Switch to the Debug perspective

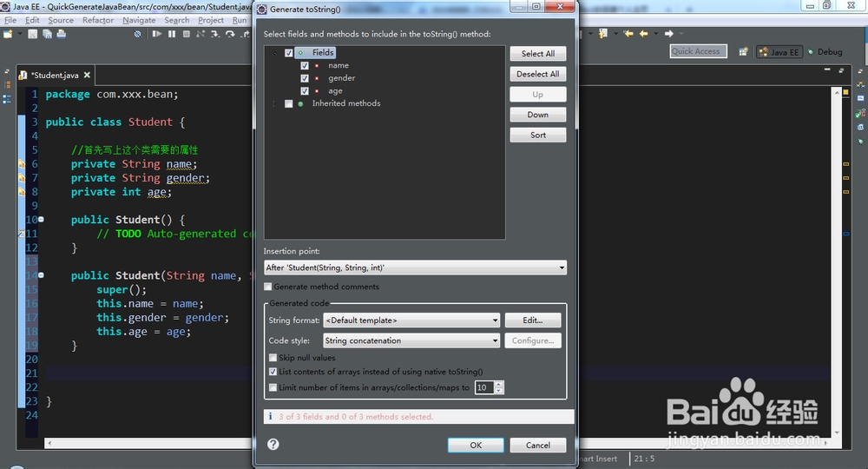(x=825, y=51)
